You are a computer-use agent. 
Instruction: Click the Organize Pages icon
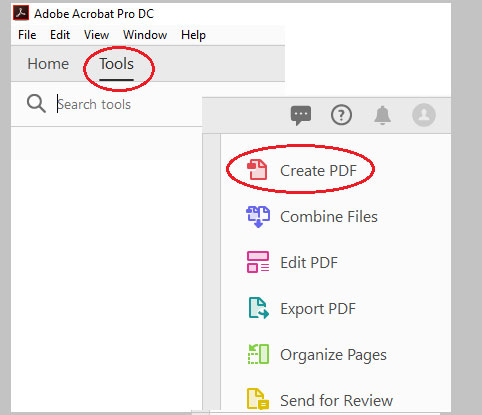(258, 354)
